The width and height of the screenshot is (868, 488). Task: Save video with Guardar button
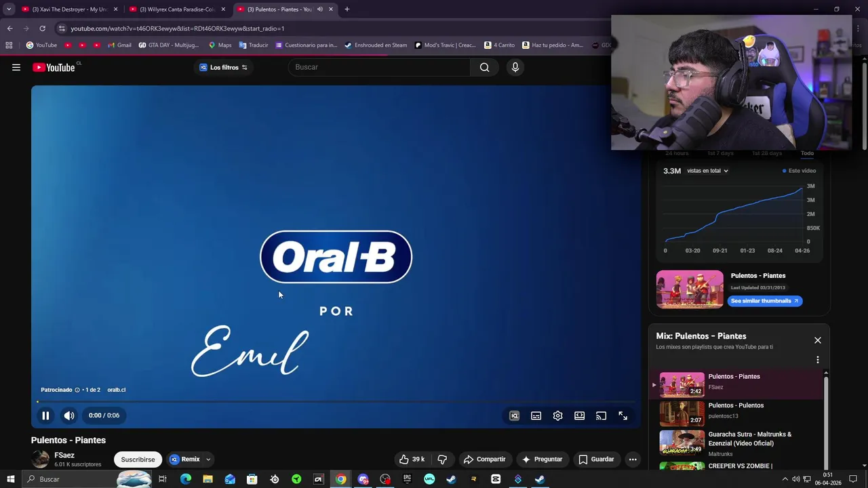pyautogui.click(x=596, y=459)
